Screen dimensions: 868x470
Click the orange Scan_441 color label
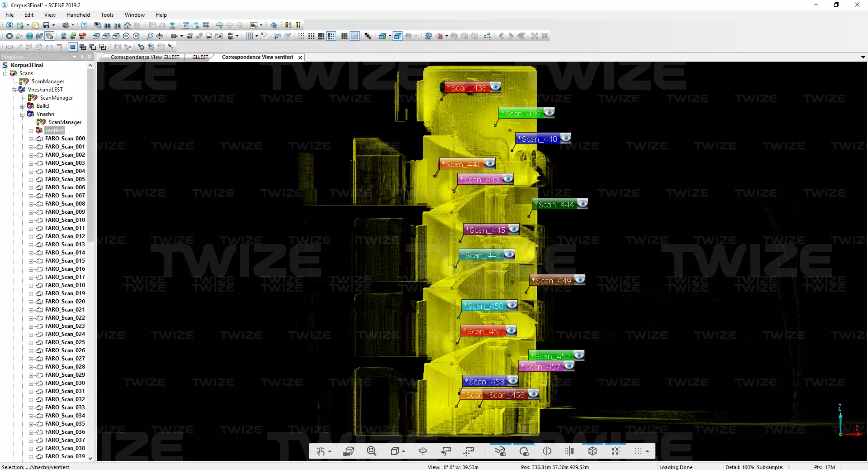point(461,164)
